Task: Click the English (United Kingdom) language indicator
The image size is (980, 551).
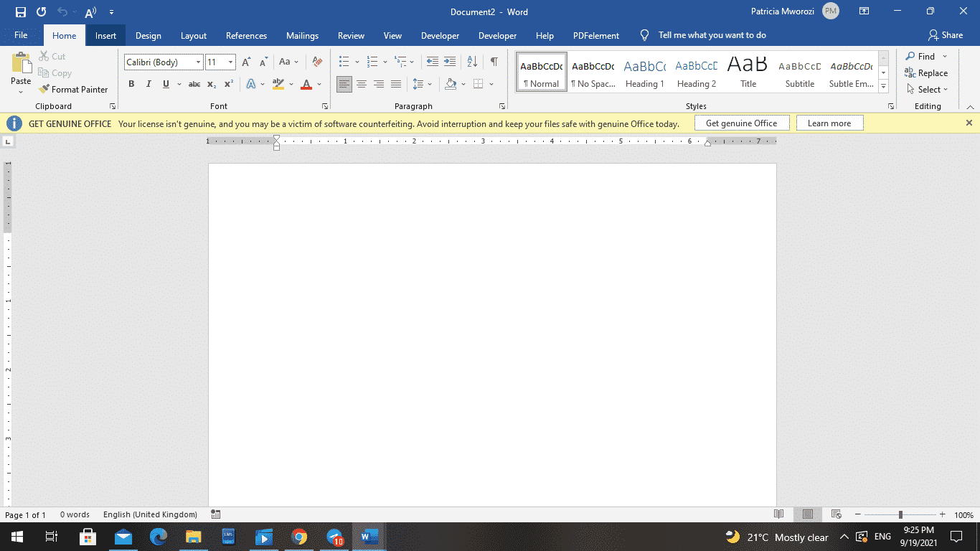Action: click(x=150, y=514)
